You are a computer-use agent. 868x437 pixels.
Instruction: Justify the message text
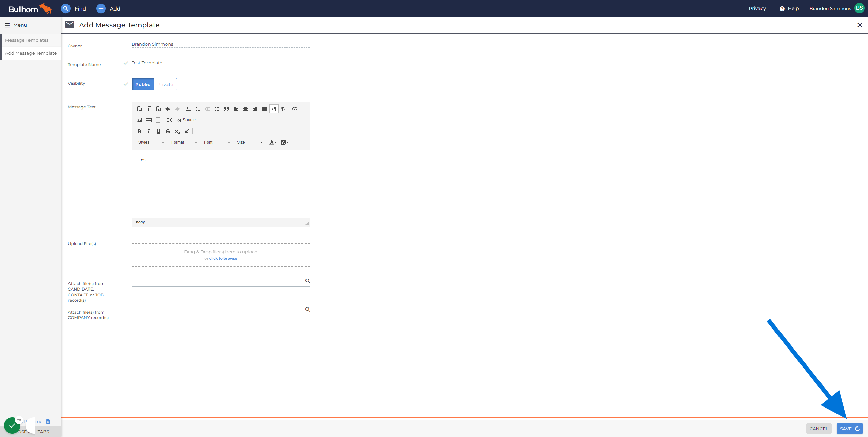[x=264, y=109]
